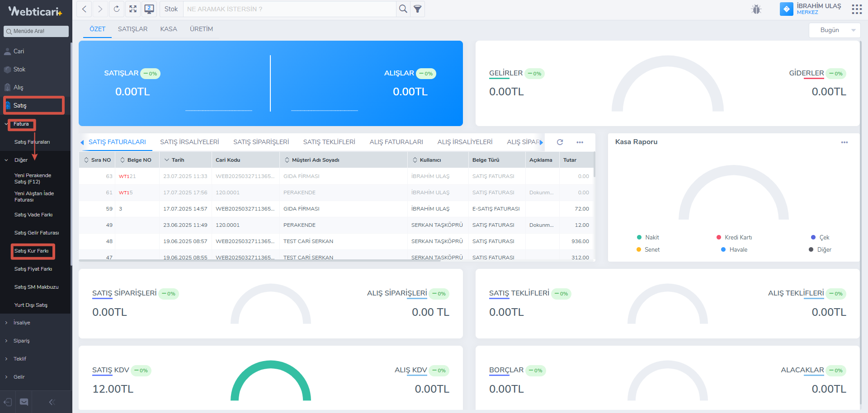
Task: Open the apps grid icon
Action: [856, 9]
